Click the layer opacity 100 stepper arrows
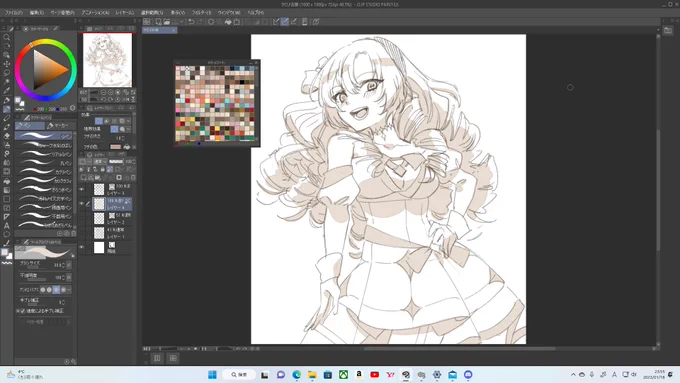This screenshot has width=680, height=383. coord(134,161)
